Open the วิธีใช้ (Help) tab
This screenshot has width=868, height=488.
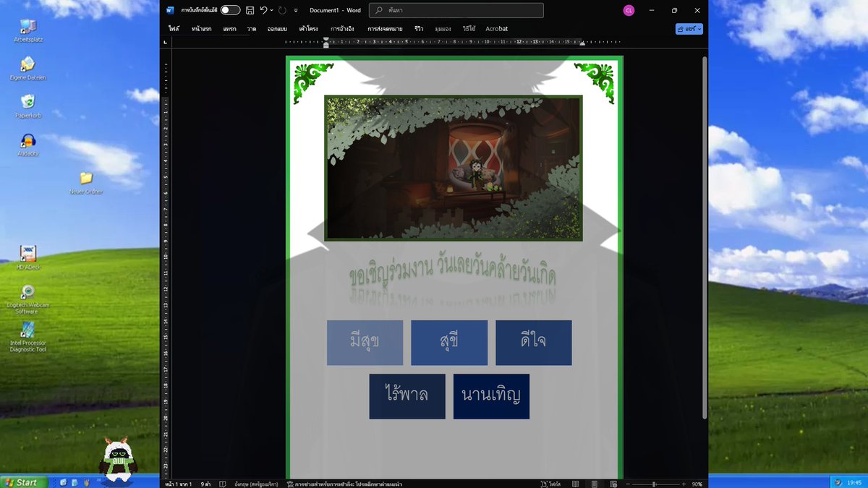tap(469, 29)
